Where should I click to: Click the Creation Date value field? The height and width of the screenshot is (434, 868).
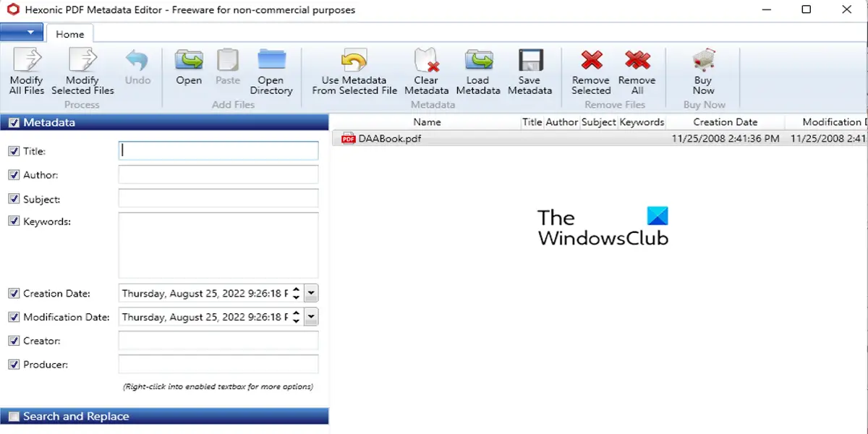tap(205, 294)
